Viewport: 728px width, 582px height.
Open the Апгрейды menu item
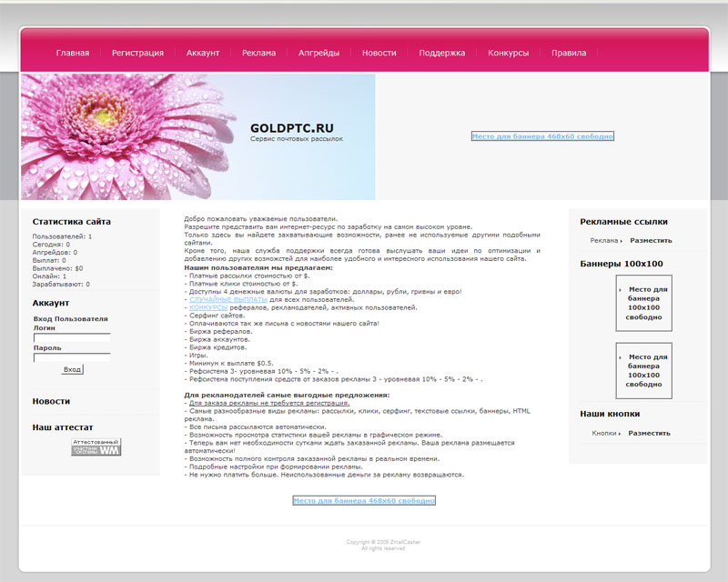[x=318, y=53]
